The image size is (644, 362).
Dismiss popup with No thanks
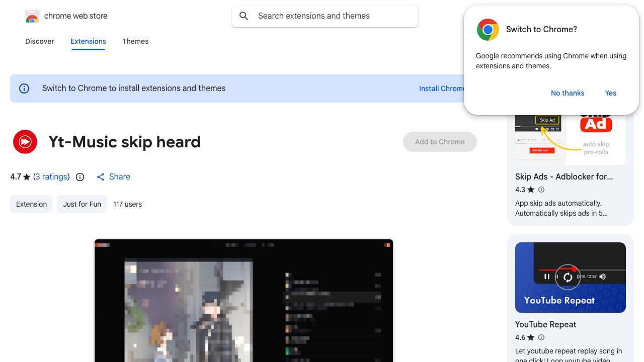pyautogui.click(x=568, y=93)
